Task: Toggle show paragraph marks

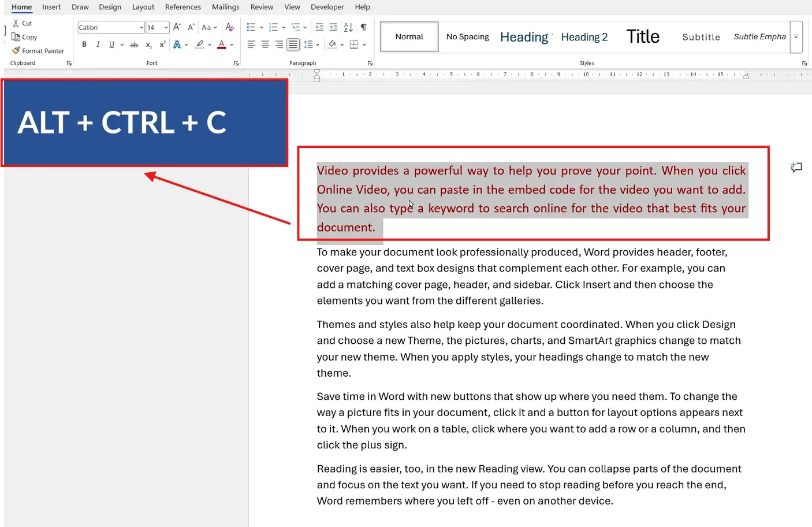Action: click(x=363, y=27)
